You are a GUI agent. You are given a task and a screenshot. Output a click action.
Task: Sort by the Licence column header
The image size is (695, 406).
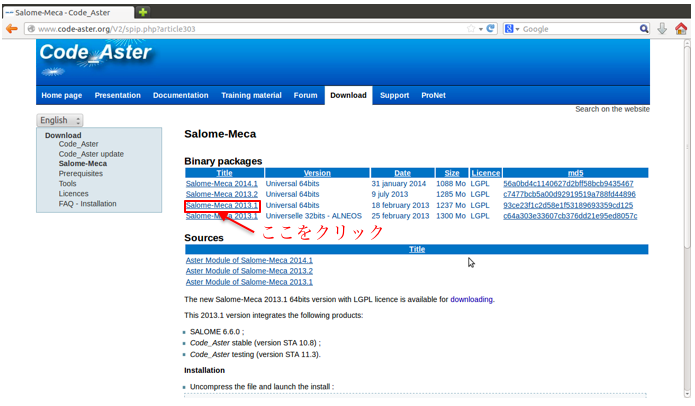pos(486,173)
